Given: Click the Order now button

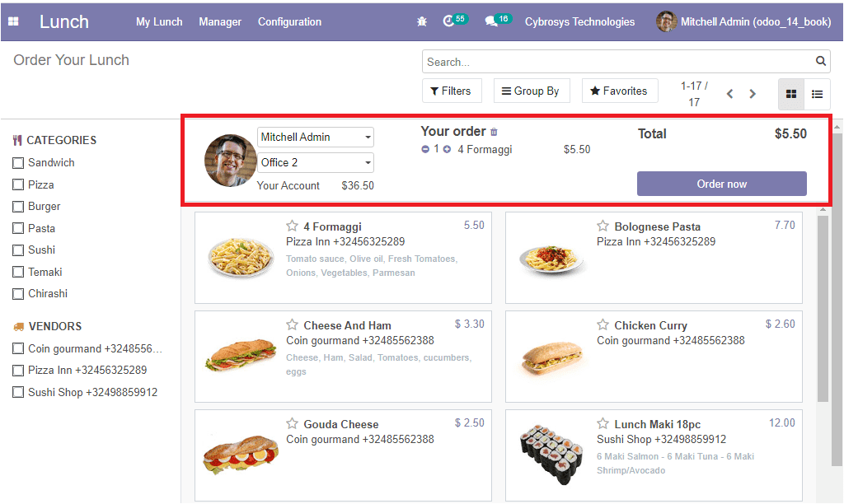Looking at the screenshot, I should pos(722,184).
